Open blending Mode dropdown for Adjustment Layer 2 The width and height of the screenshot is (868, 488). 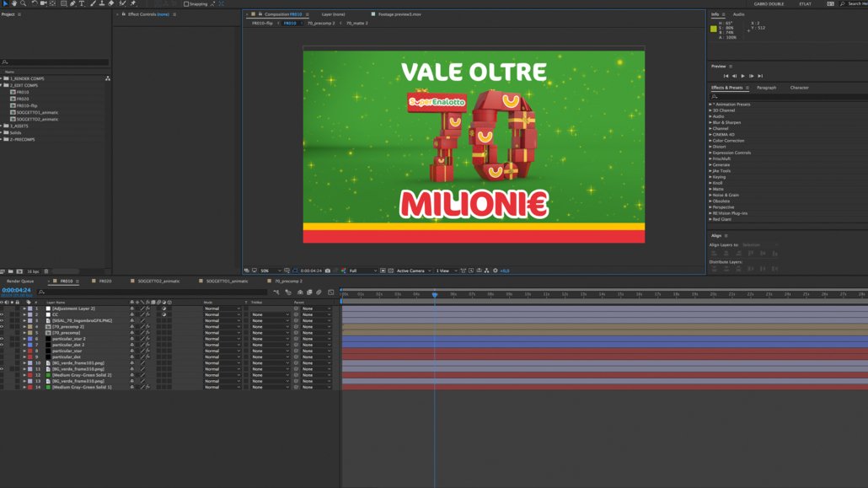222,308
